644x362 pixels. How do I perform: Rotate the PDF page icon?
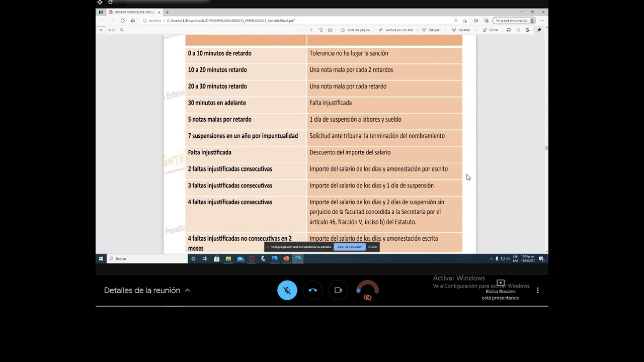click(x=320, y=30)
